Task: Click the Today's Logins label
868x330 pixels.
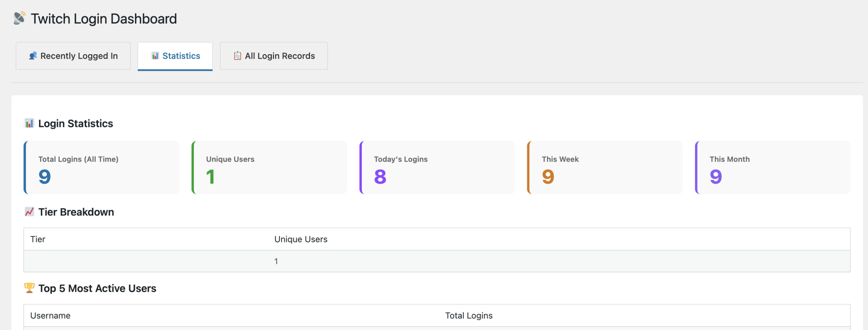Action: 401,159
